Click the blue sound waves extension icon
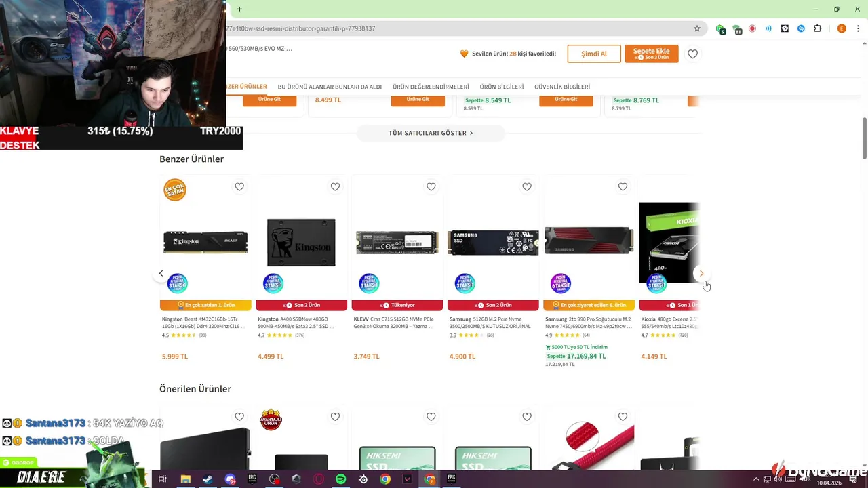 (768, 28)
